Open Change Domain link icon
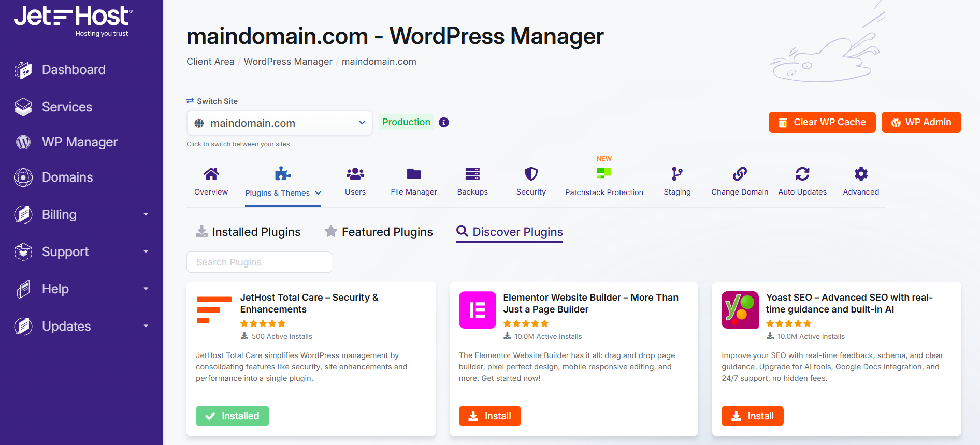 (740, 174)
